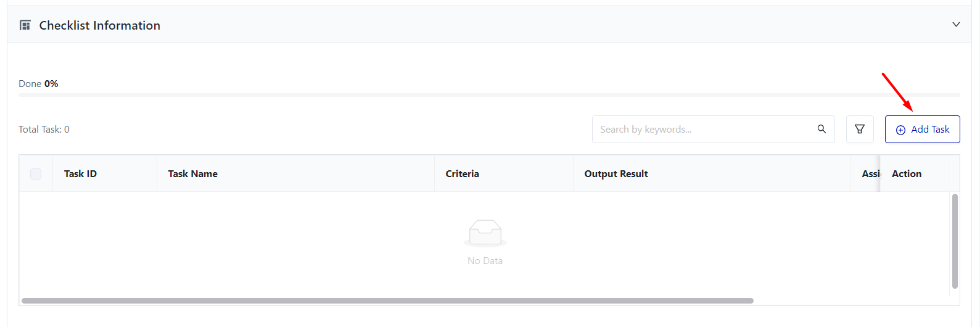Click the Checklist Information heading text
Screen dimensions: 980x327
[99, 25]
